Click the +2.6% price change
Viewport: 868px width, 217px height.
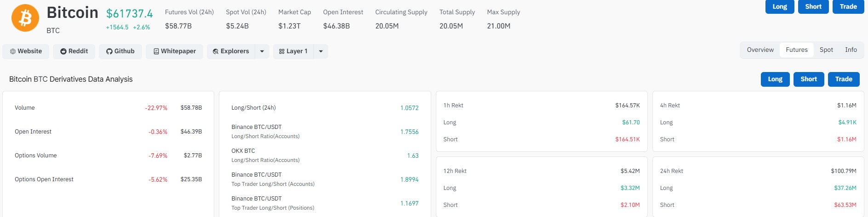(142, 27)
